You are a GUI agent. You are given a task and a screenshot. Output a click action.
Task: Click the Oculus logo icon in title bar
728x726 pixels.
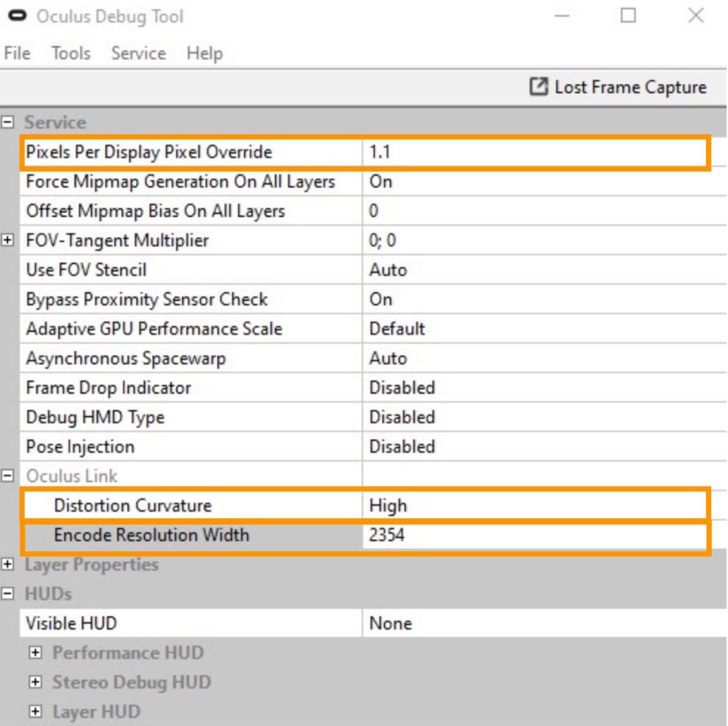coord(17,15)
